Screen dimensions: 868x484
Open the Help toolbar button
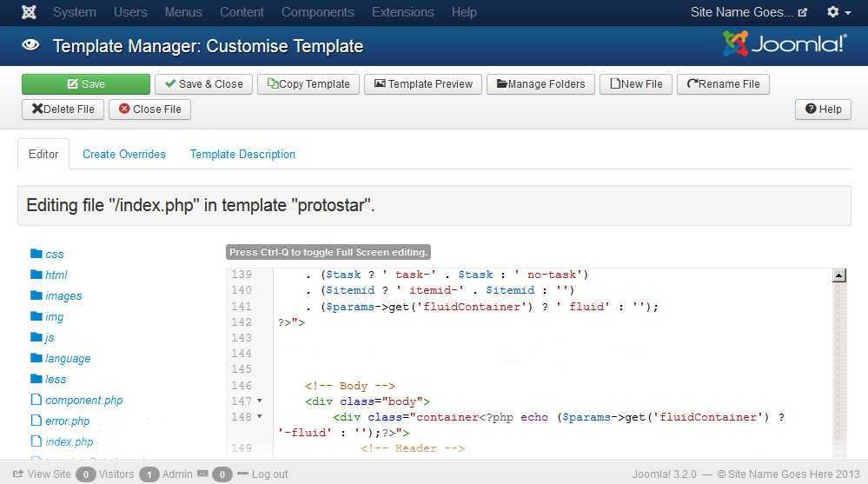point(823,109)
